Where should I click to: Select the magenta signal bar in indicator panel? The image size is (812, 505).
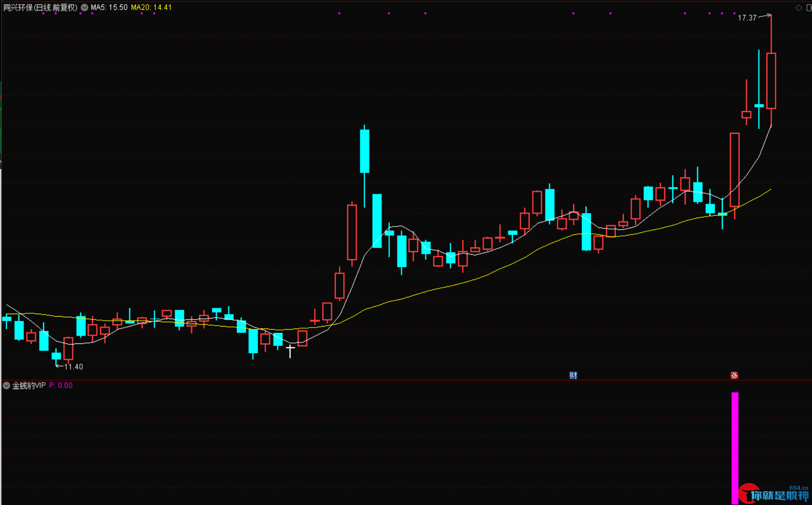735,448
